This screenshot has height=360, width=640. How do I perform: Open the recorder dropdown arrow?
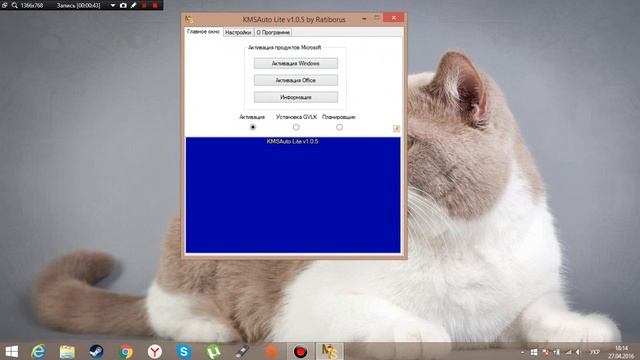[113, 5]
